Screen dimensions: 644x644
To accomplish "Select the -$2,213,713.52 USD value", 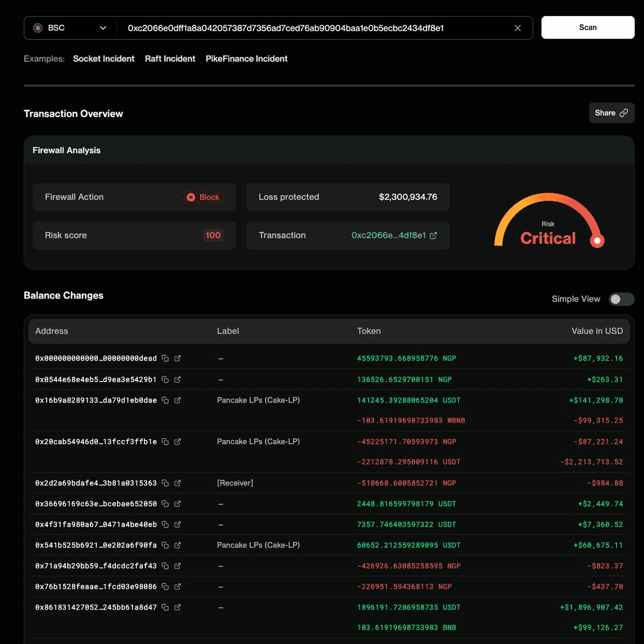I will pos(591,462).
